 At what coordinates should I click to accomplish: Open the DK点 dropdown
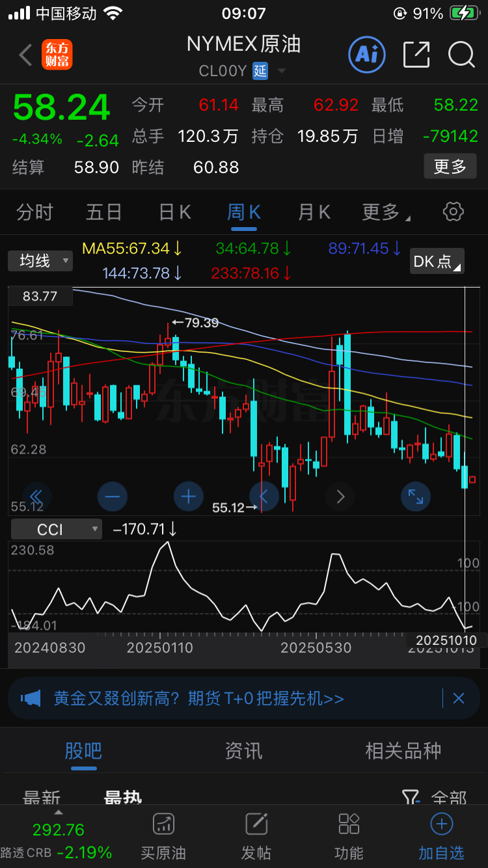[438, 261]
